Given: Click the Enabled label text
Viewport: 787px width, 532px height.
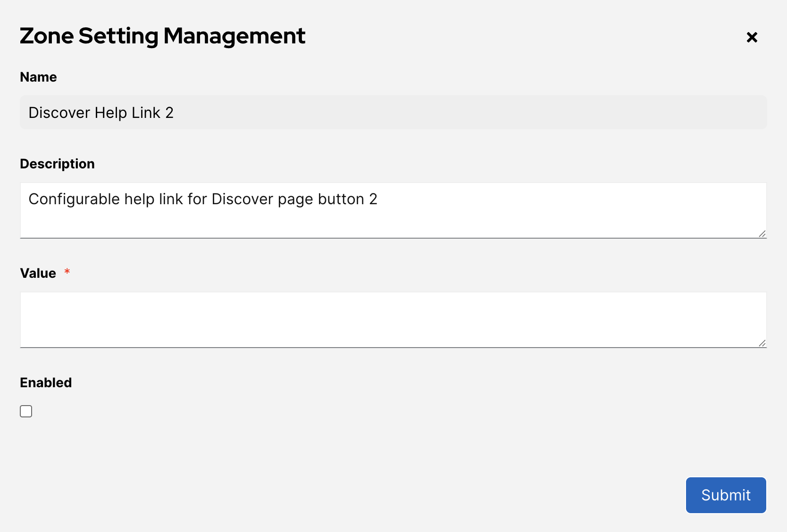Looking at the screenshot, I should pyautogui.click(x=46, y=382).
